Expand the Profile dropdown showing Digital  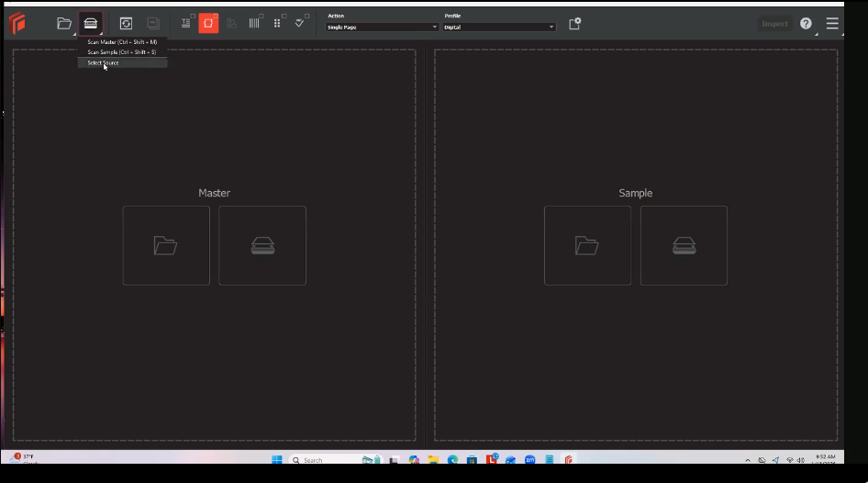(499, 28)
